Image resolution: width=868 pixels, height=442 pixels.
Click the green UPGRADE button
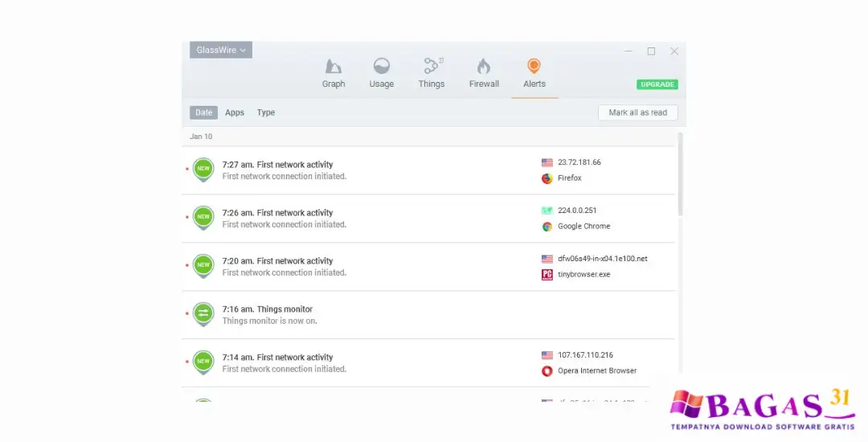click(x=657, y=84)
